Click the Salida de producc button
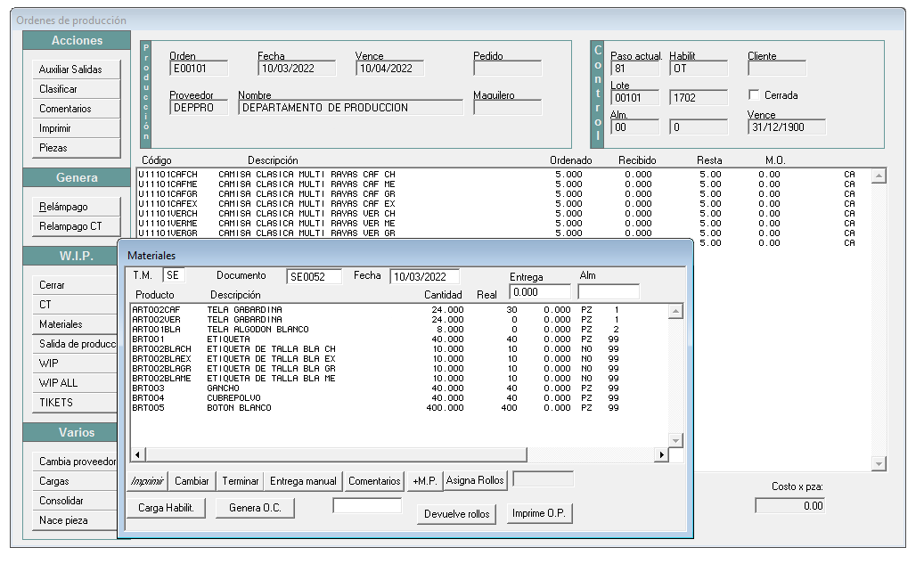 75,344
